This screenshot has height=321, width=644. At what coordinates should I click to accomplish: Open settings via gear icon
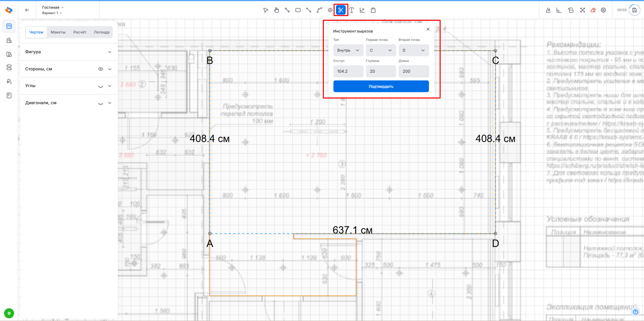coord(603,10)
